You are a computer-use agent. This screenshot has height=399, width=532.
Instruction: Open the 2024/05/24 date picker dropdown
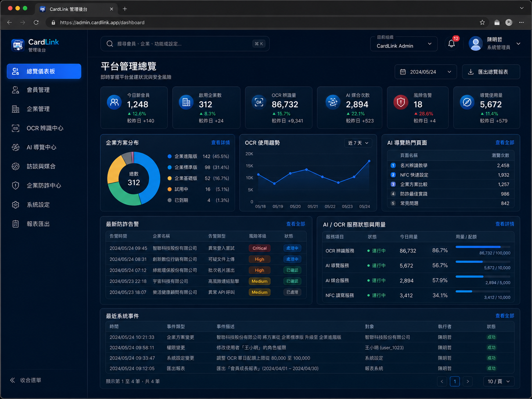pos(425,72)
